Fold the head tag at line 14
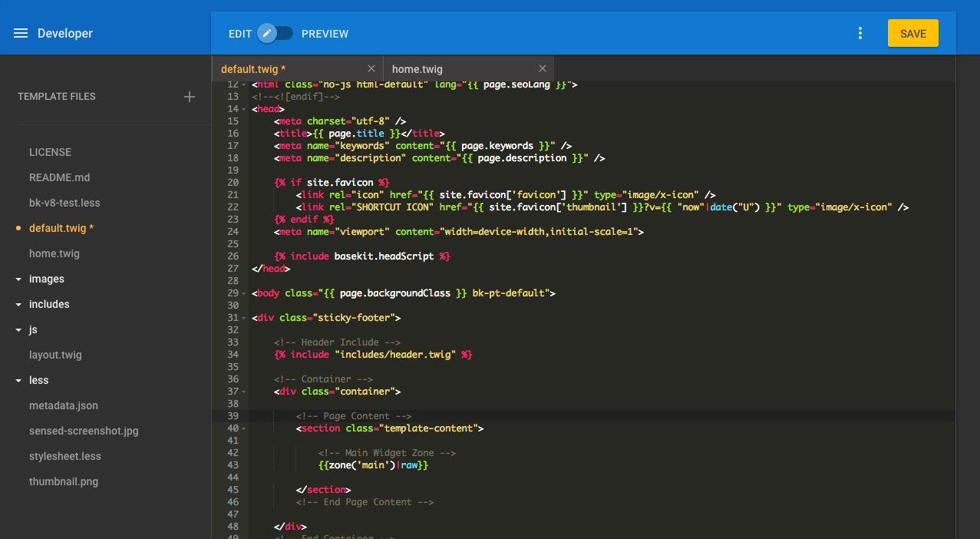 (x=243, y=109)
